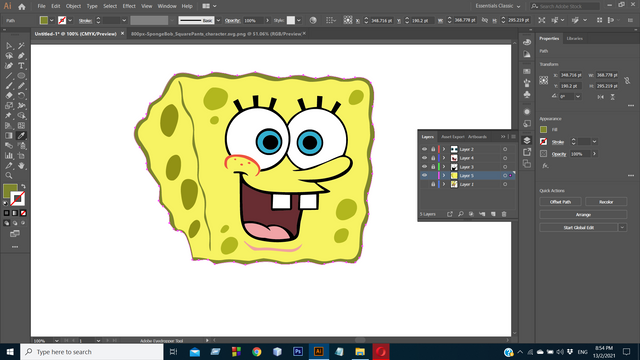Select the Zoom magnifier tool
This screenshot has height=360, width=640.
pos(9,176)
